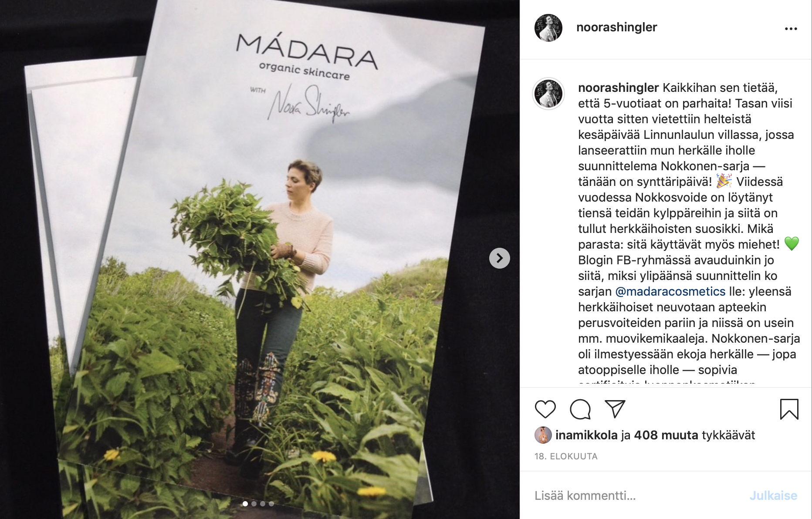Click noorashingler username in caption

[x=618, y=88]
